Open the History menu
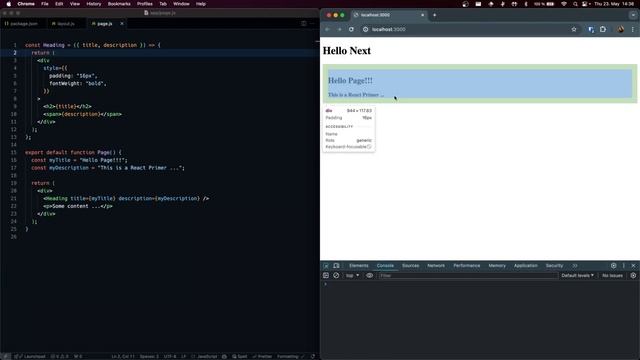This screenshot has height=360, width=640. 94,4
